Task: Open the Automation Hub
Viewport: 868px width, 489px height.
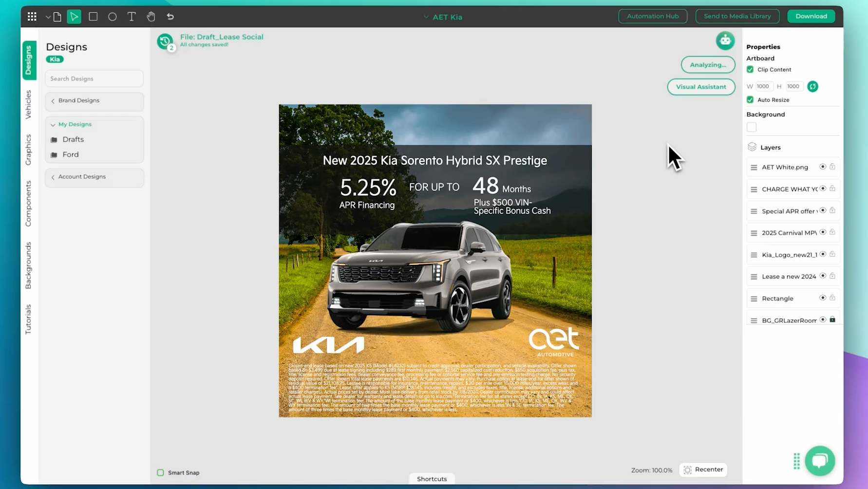Action: (x=653, y=16)
